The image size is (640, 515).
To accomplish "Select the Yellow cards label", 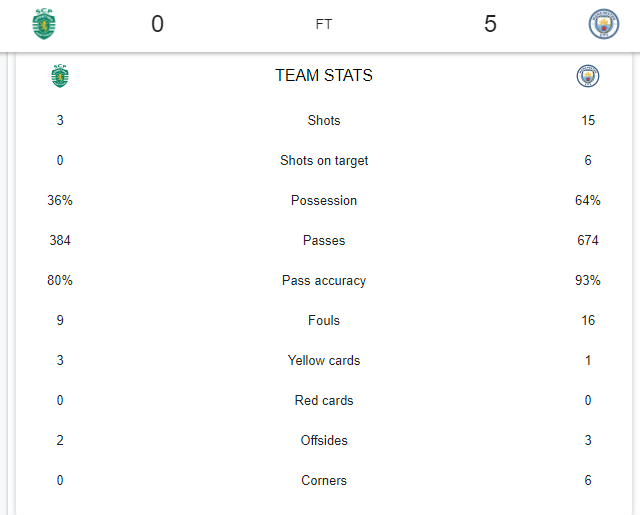I will (324, 360).
